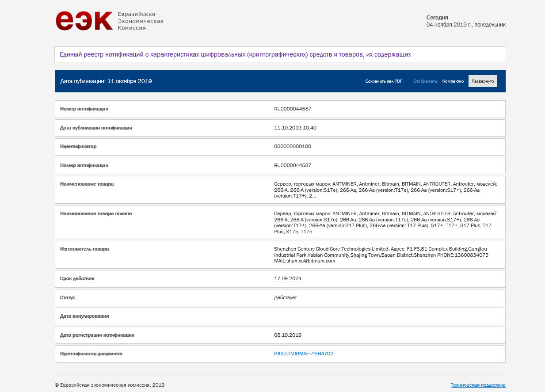Click the red ЕЭК logo
Screen dimensions: 545x392
[x=84, y=21]
